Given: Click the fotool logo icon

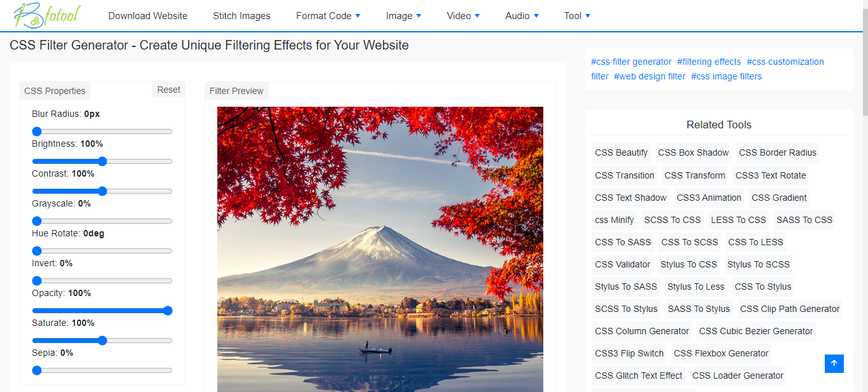Looking at the screenshot, I should click(x=43, y=15).
